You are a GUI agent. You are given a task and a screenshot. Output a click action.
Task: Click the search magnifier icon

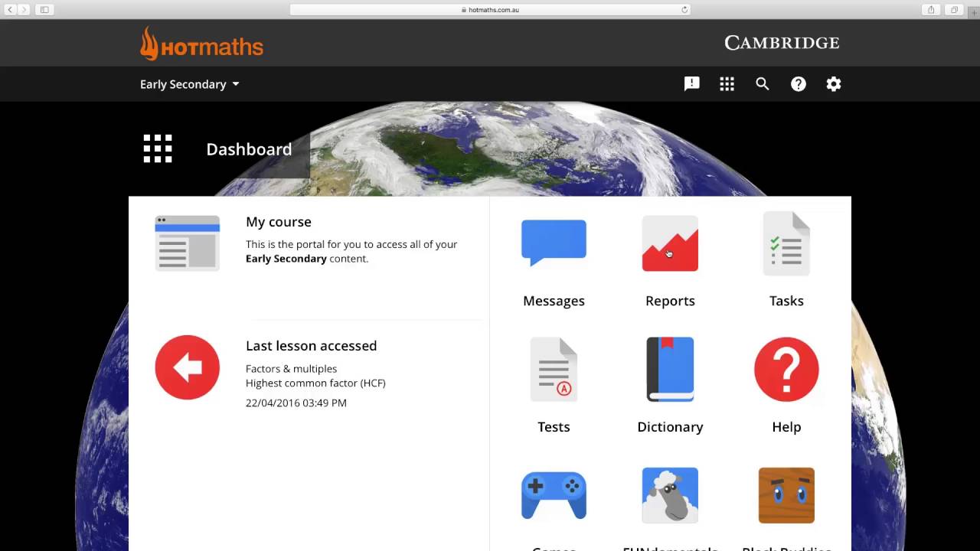(763, 84)
